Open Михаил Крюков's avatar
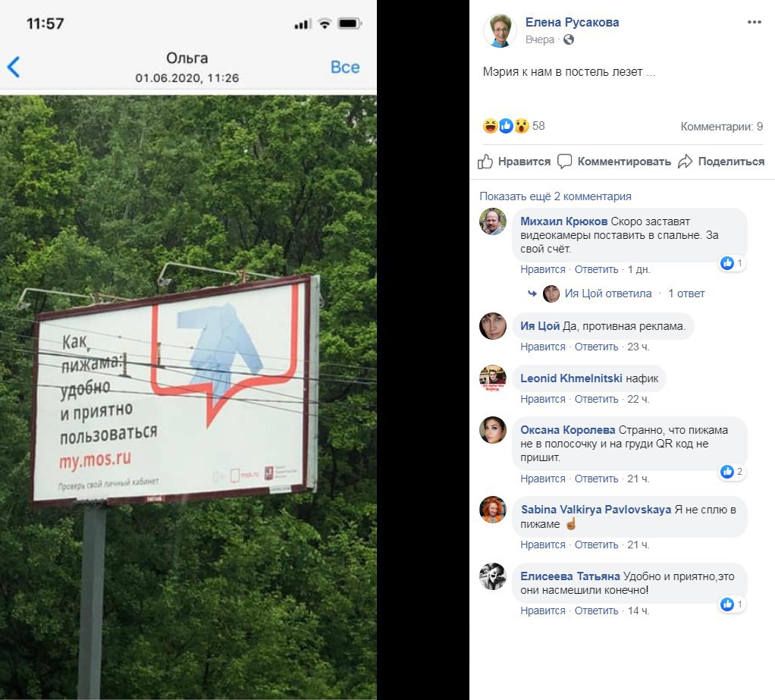Image resolution: width=775 pixels, height=700 pixels. pos(493,221)
